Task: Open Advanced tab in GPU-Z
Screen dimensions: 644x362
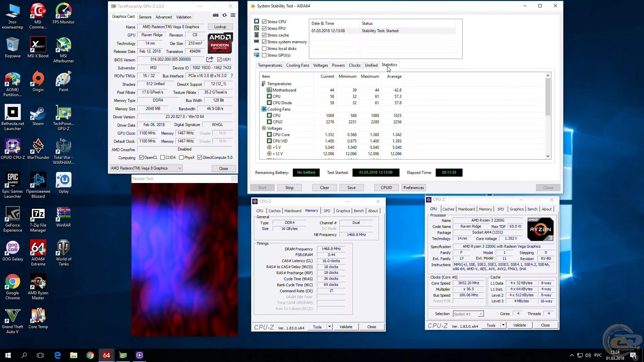Action: click(164, 17)
